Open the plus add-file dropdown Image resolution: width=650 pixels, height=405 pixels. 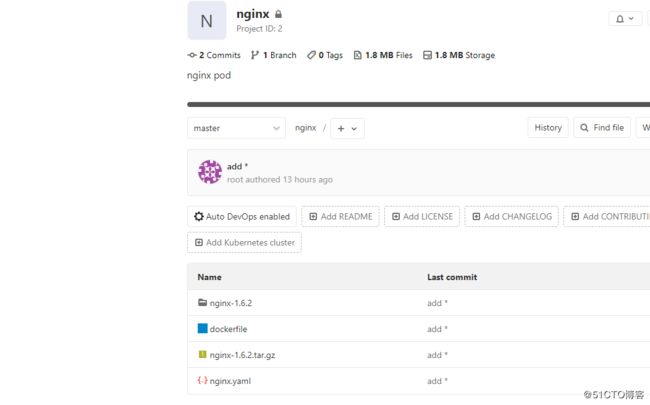tap(347, 129)
